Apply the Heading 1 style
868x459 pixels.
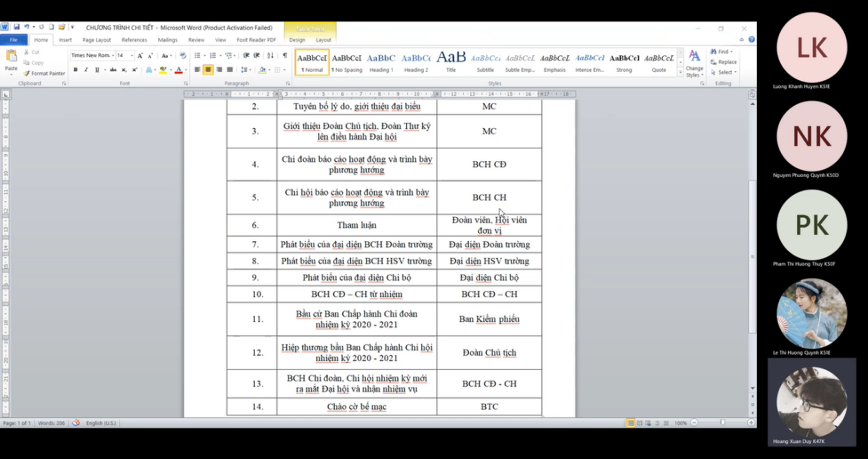pyautogui.click(x=381, y=62)
